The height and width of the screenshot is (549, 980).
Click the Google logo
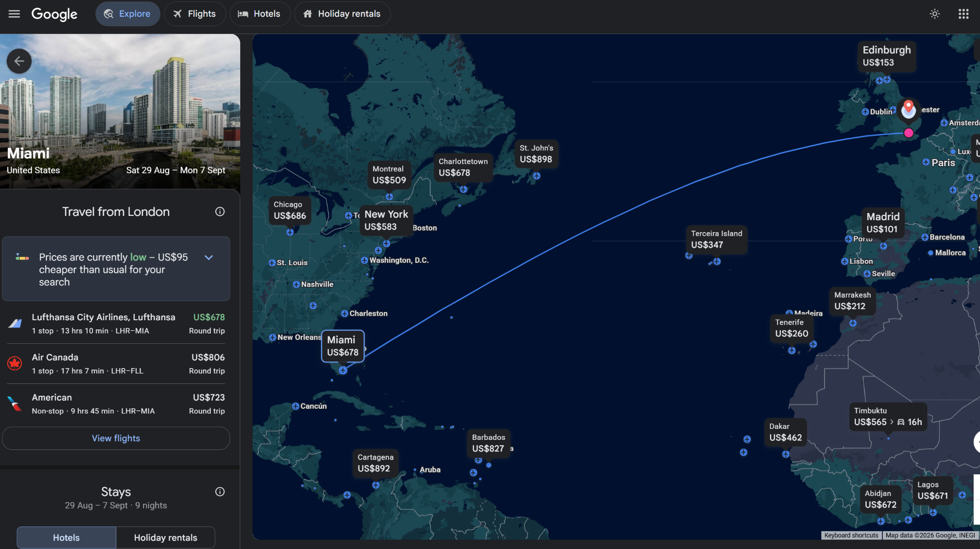(x=55, y=14)
